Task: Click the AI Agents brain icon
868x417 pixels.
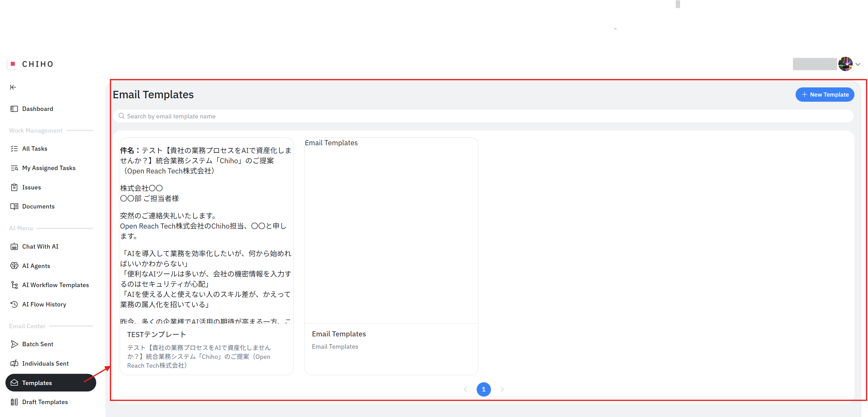Action: pyautogui.click(x=14, y=266)
